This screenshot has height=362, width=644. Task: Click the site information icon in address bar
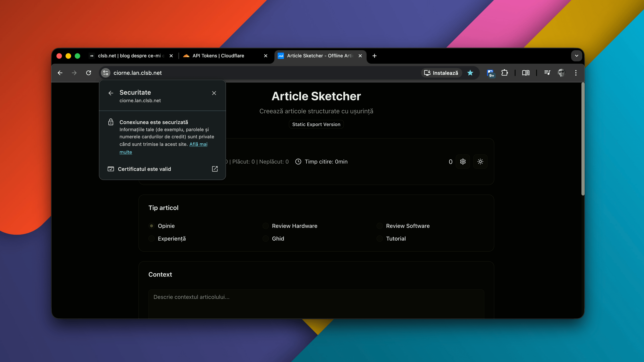[x=106, y=73]
